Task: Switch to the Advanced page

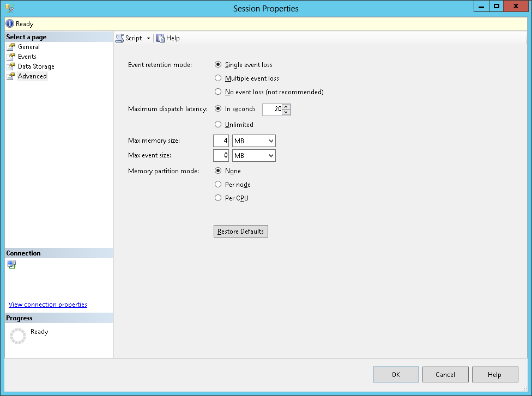Action: (x=32, y=76)
